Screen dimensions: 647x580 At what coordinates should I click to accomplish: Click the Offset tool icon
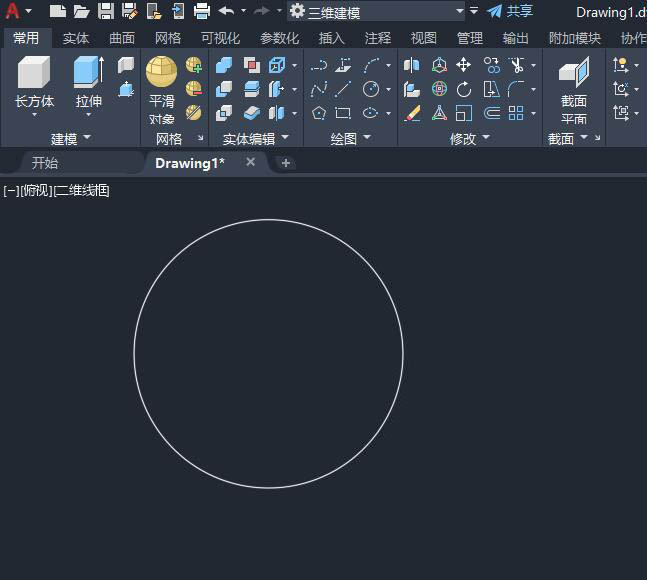[491, 113]
